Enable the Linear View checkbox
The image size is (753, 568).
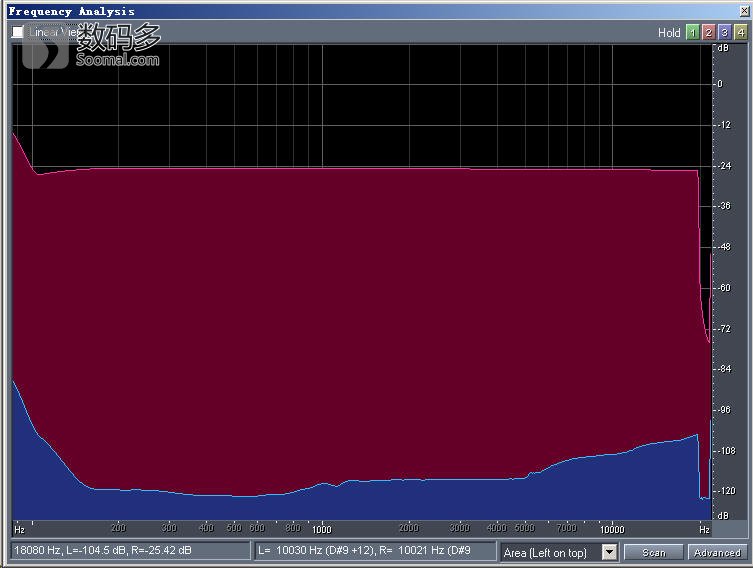(18, 32)
